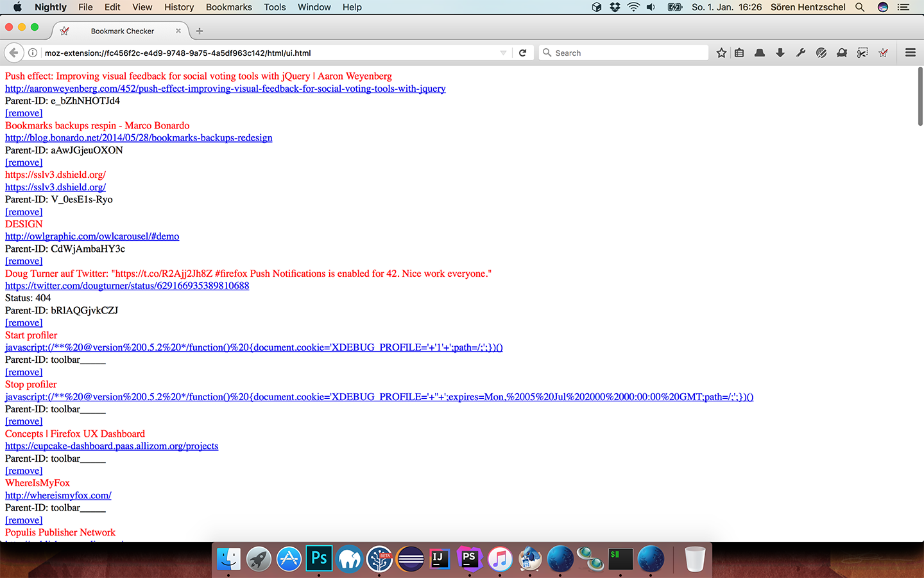The image size is (924, 578).
Task: Remove the Doug Turner Twitter bookmark
Action: (x=24, y=323)
